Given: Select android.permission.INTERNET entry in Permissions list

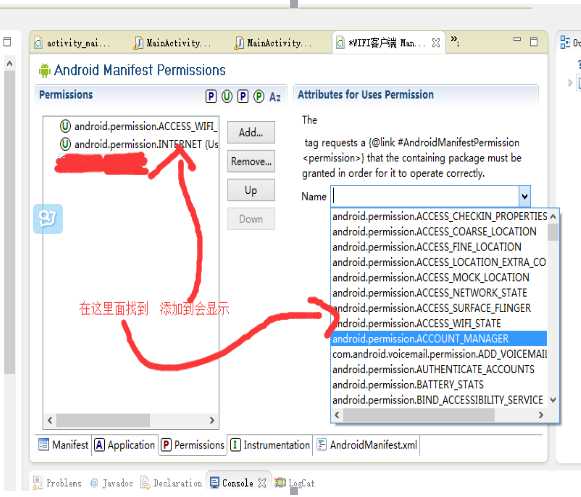Looking at the screenshot, I should click(x=139, y=144).
